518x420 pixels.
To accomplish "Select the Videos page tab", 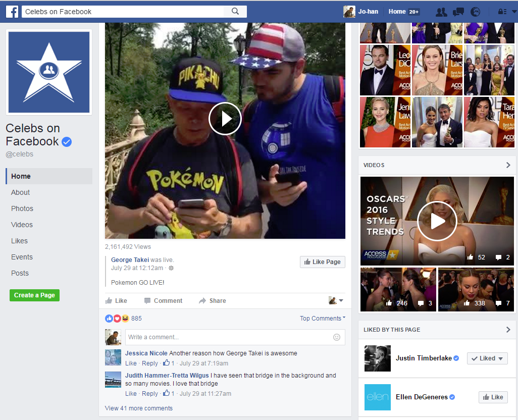I will [22, 225].
